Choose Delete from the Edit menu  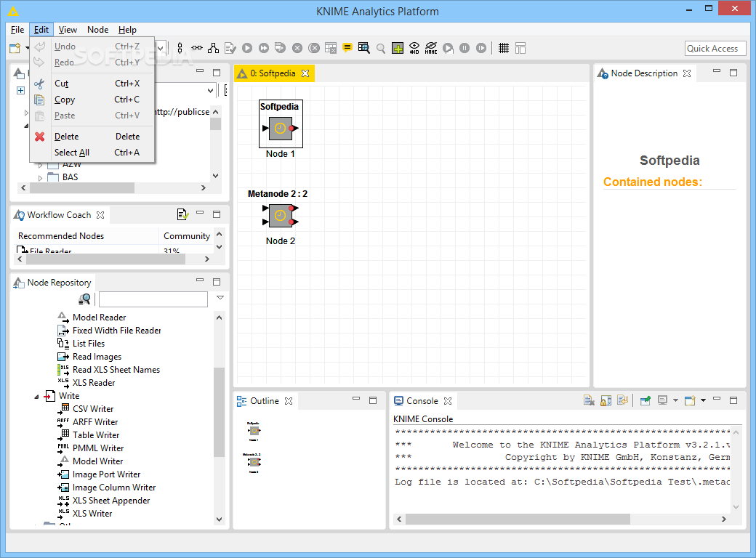[x=92, y=137]
